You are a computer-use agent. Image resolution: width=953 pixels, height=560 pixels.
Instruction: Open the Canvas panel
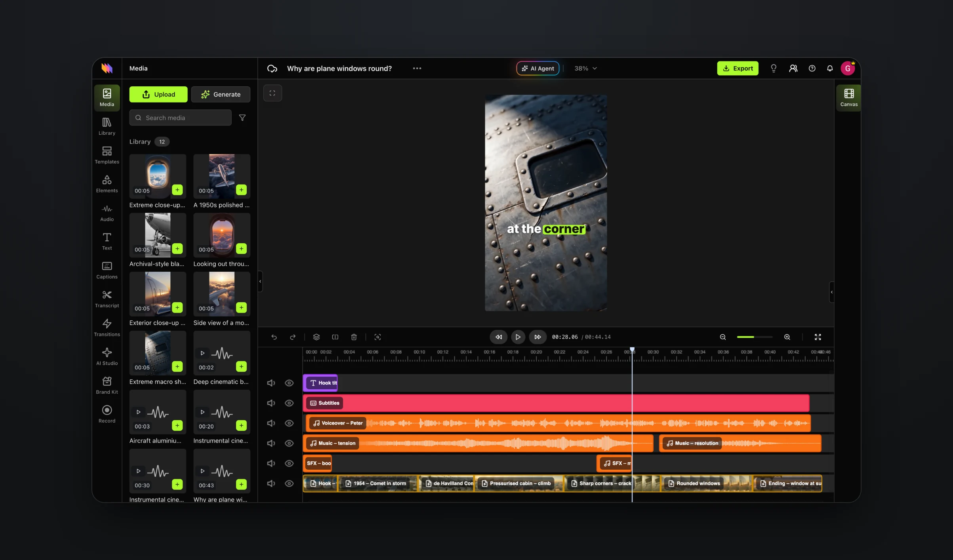coord(849,97)
